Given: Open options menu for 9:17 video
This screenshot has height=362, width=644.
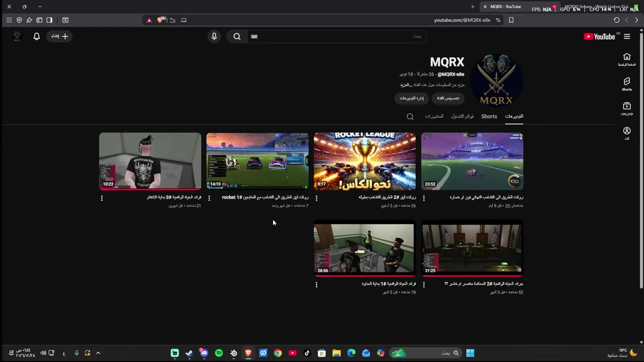Looking at the screenshot, I should [x=316, y=198].
